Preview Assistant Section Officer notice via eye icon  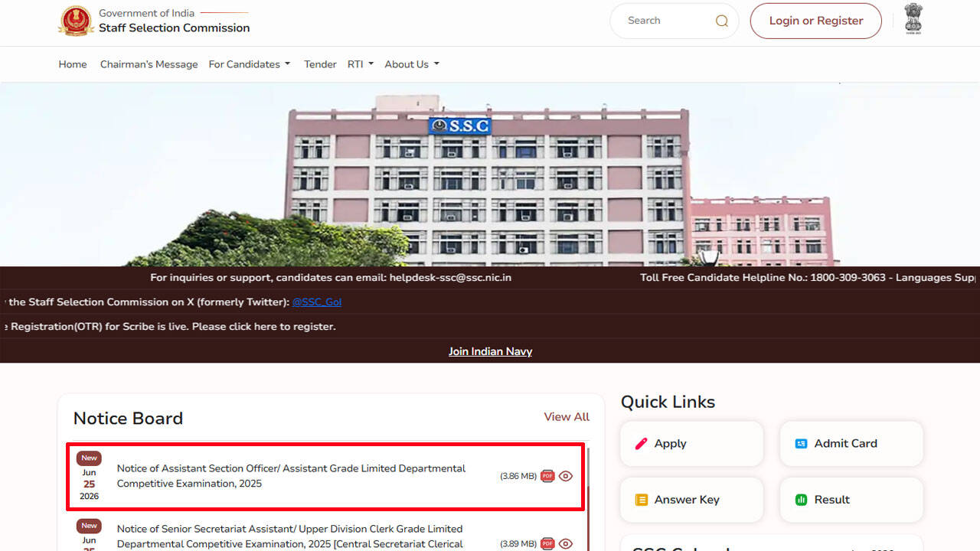click(566, 476)
